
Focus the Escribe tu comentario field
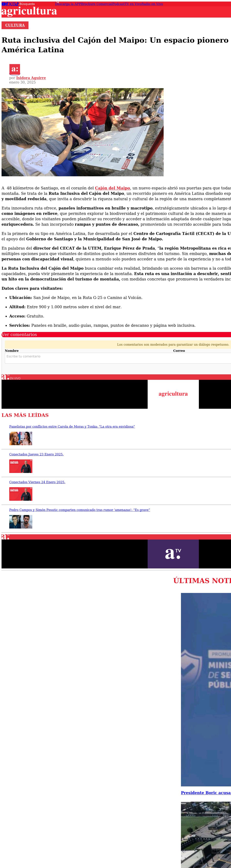tap(118, 358)
